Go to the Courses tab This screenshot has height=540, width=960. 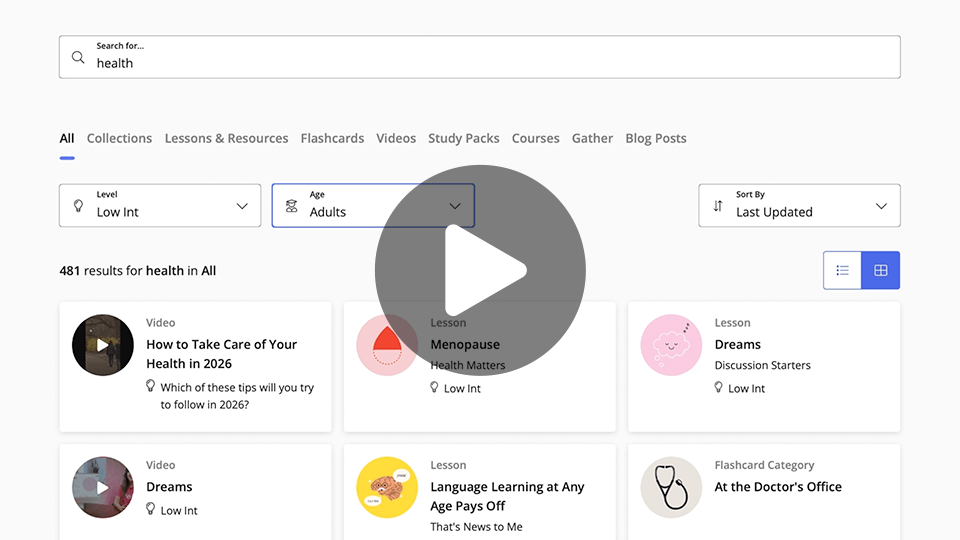point(536,138)
